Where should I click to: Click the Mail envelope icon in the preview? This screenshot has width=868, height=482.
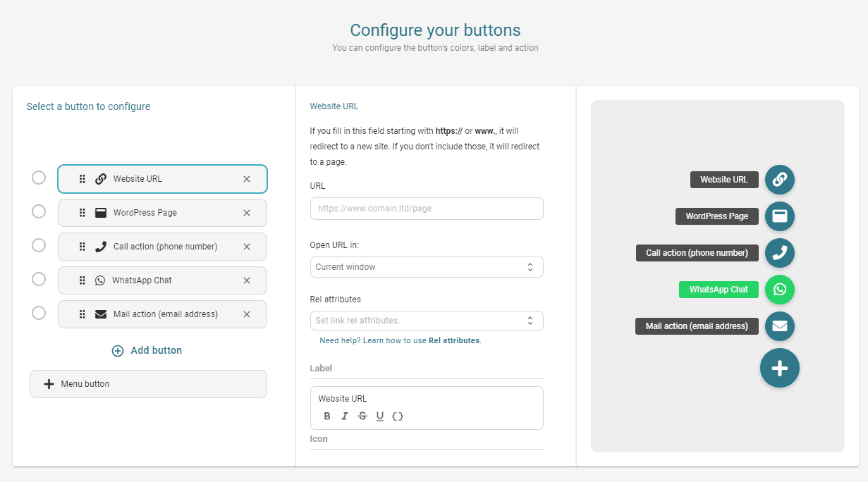(x=779, y=326)
